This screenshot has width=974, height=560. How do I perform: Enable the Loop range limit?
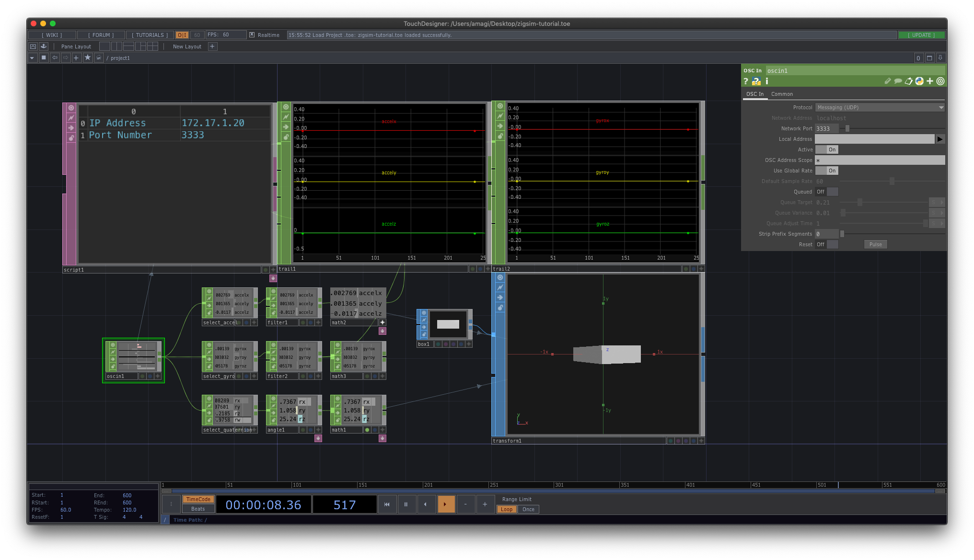click(x=507, y=509)
